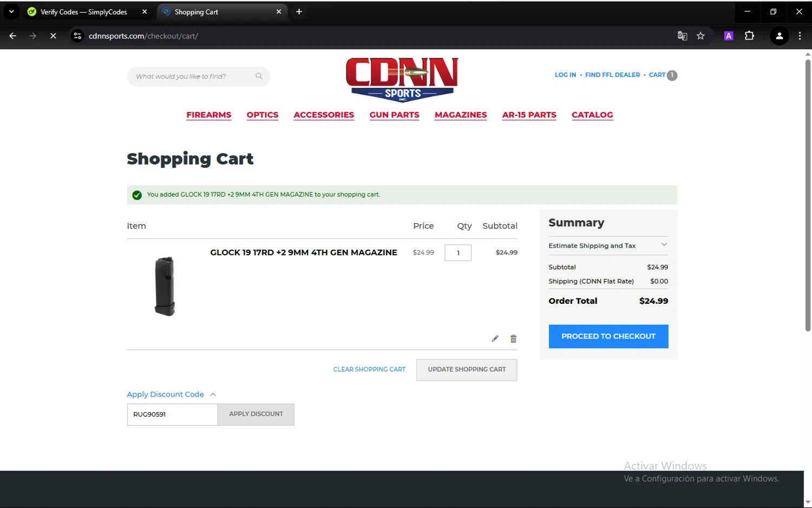Click FIND FFL DEALER link
The width and height of the screenshot is (812, 508).
click(612, 75)
